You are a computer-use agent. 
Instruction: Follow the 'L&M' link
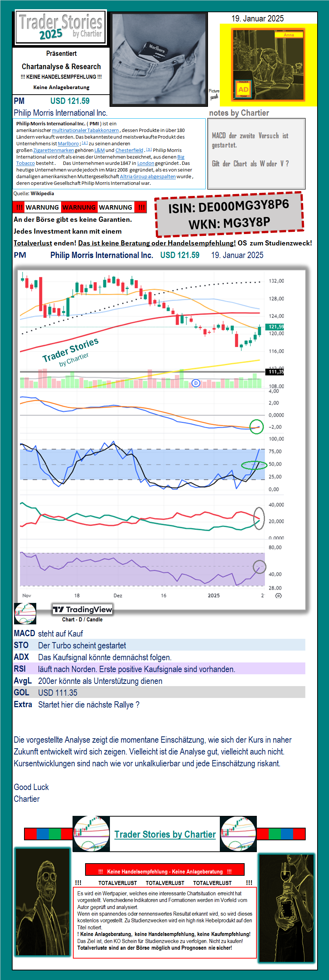(100, 150)
